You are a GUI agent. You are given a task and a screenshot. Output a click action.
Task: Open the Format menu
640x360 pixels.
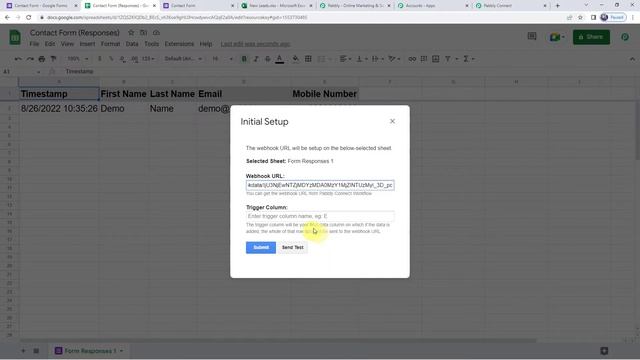(110, 44)
